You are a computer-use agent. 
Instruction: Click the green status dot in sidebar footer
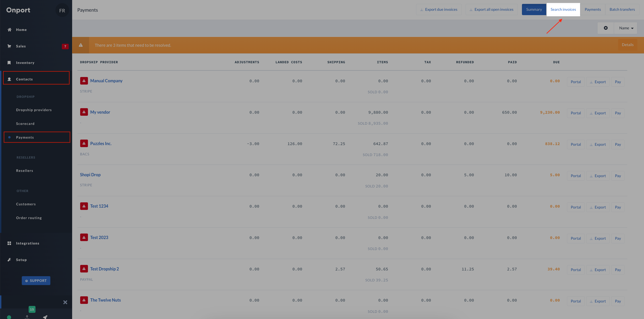9,317
